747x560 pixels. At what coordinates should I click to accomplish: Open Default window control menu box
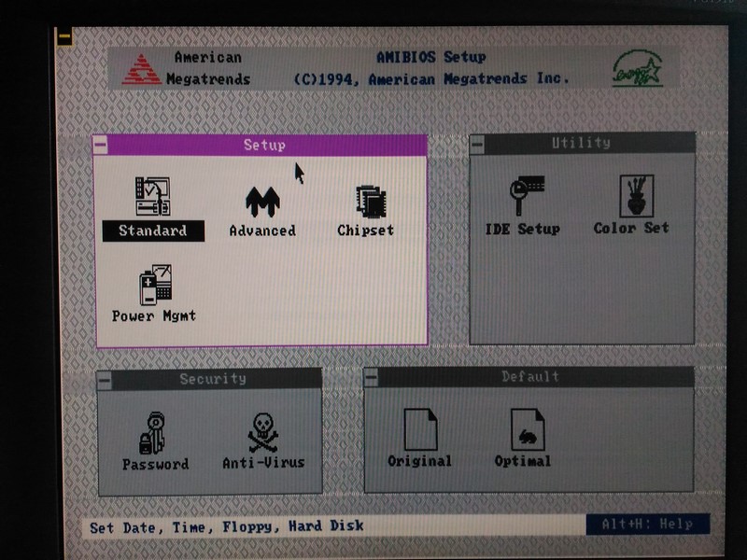coord(372,377)
